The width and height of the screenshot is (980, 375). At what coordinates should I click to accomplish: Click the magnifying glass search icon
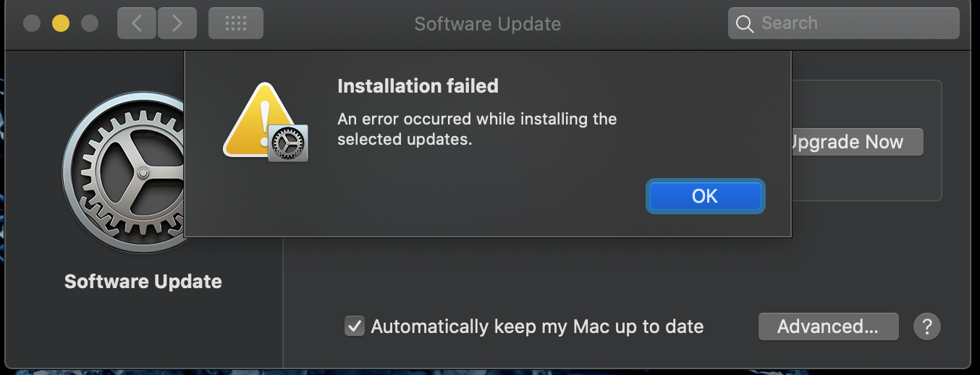(745, 24)
